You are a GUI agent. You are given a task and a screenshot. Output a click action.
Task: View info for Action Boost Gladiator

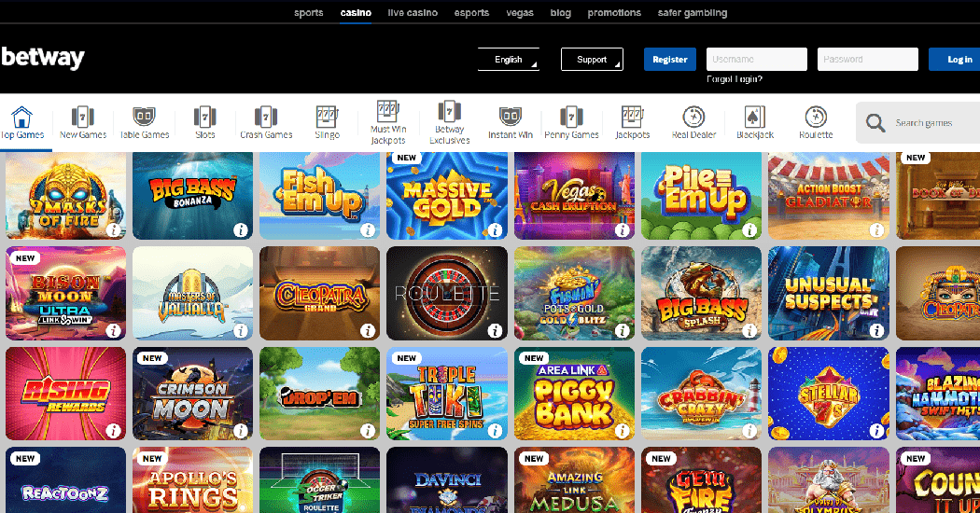click(x=877, y=230)
